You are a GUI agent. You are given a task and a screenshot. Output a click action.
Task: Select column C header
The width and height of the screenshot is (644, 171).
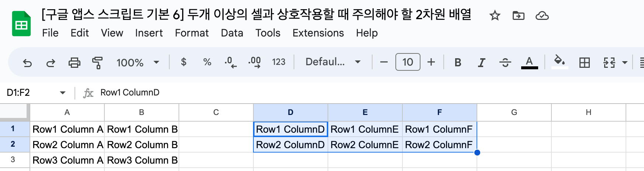click(216, 112)
